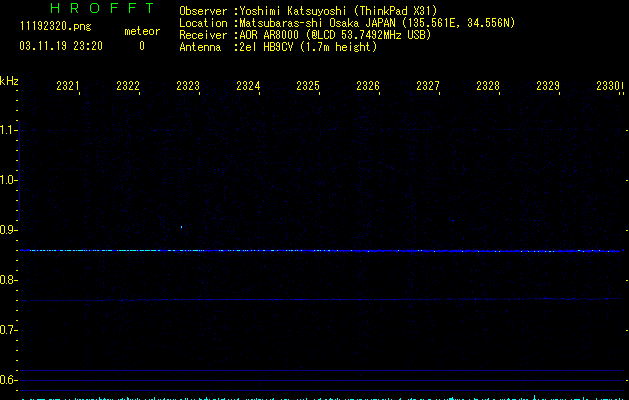Screen dimensions: 629x400
Task: Click the meteor count value 0
Action: pos(142,46)
